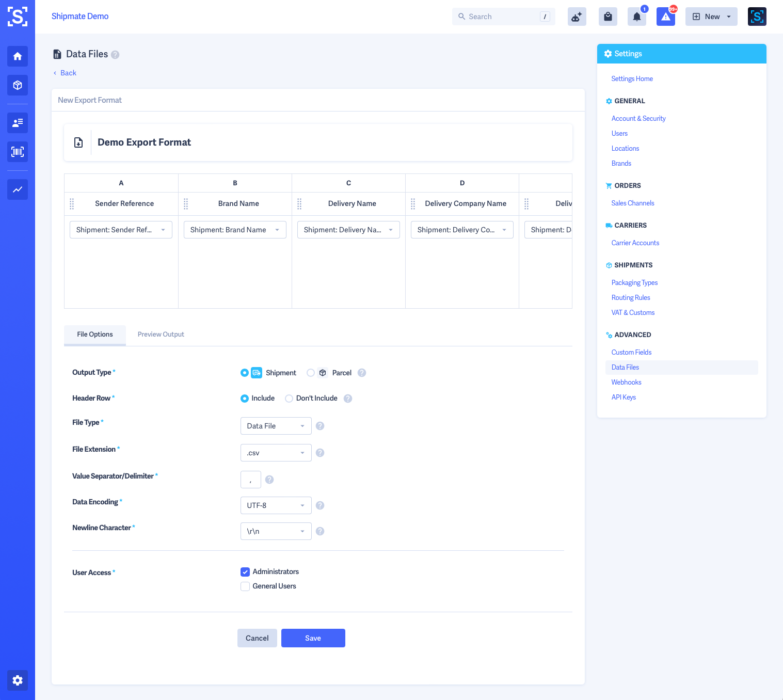
Task: Enable General Users access checkbox
Action: point(245,586)
